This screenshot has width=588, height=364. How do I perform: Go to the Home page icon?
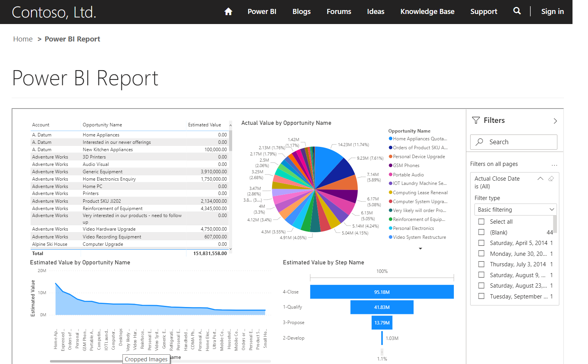click(228, 12)
